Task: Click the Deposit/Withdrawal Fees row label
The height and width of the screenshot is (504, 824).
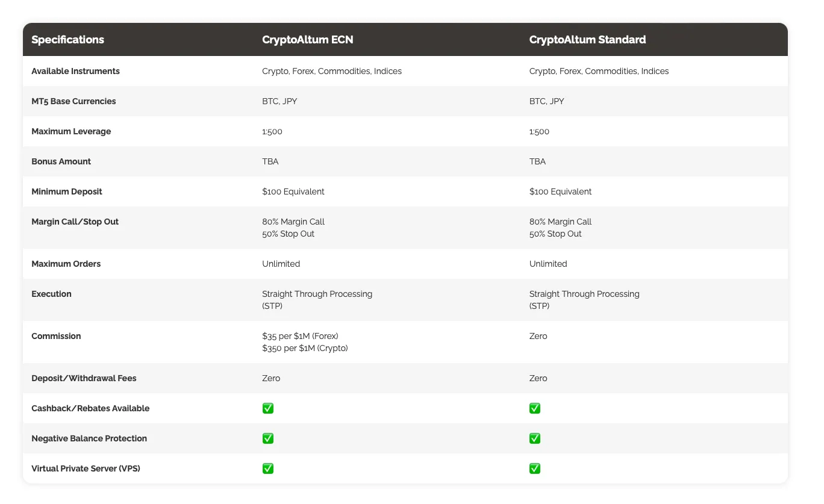Action: click(x=84, y=378)
